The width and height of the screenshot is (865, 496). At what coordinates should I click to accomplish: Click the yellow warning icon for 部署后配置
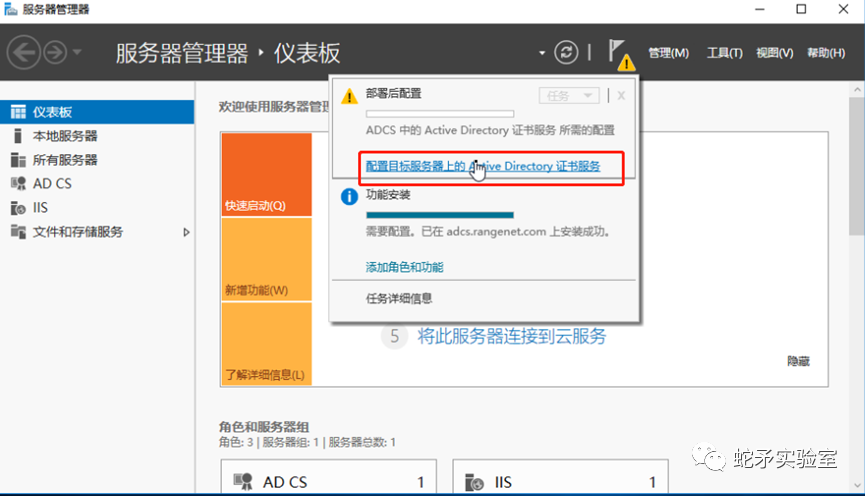[x=349, y=96]
